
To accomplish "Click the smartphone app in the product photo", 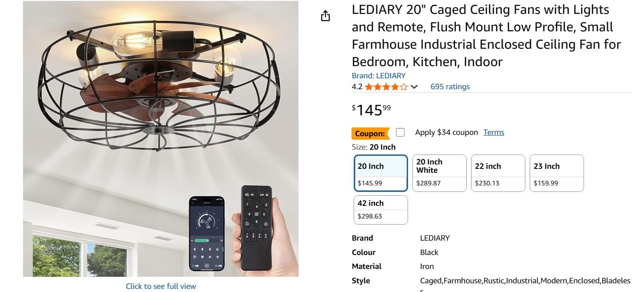I will coord(207,233).
